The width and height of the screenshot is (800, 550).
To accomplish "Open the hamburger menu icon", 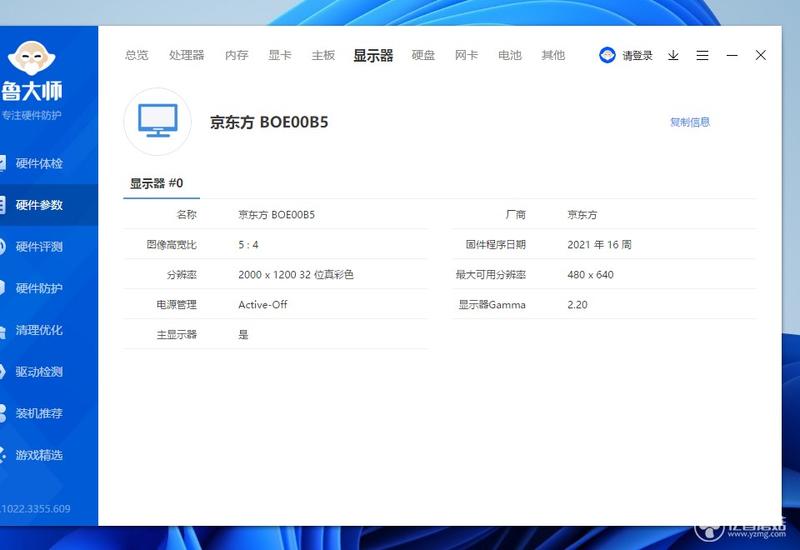I will click(702, 55).
